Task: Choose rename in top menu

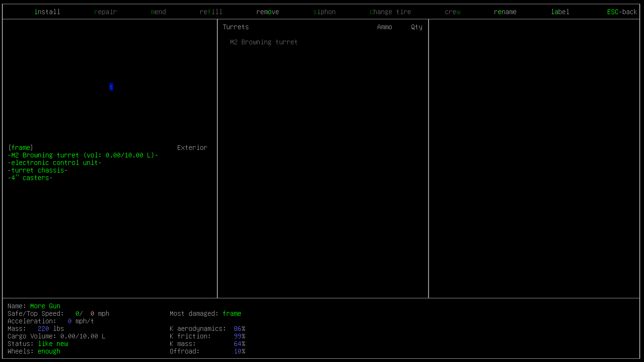Action: pyautogui.click(x=505, y=12)
